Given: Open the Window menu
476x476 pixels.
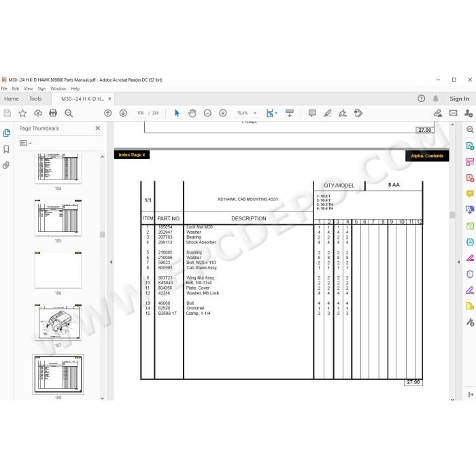Looking at the screenshot, I should tap(58, 88).
